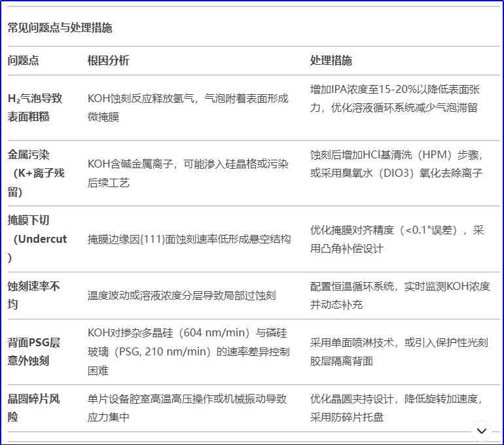Select the 晶圆碎片风险 cell
This screenshot has height=445, width=504.
click(34, 408)
